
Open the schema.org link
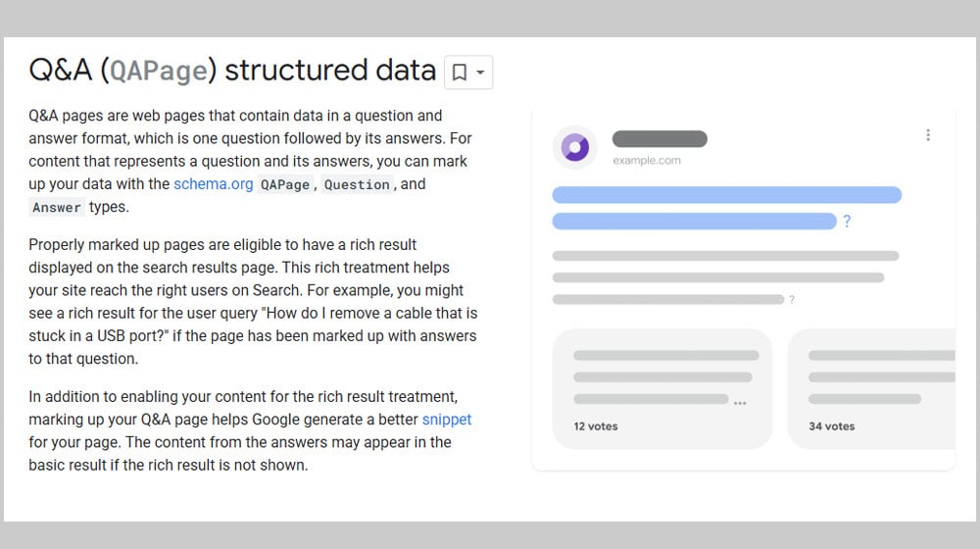pyautogui.click(x=213, y=184)
